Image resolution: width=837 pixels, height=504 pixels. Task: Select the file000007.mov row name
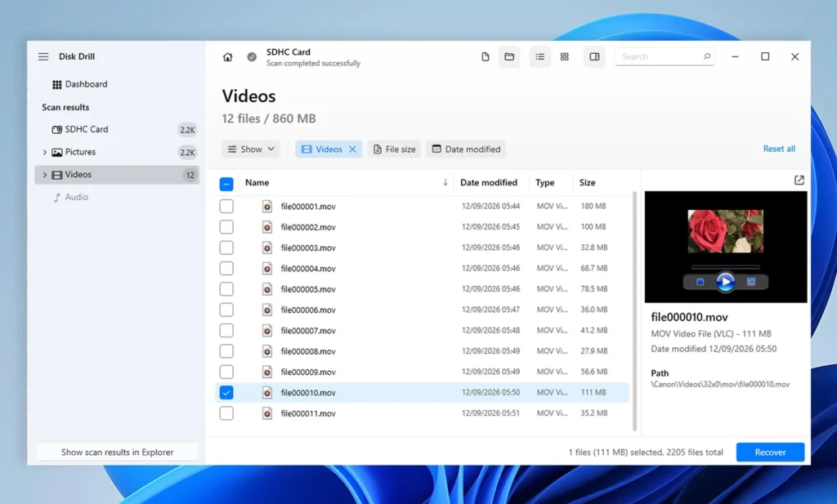pos(308,331)
